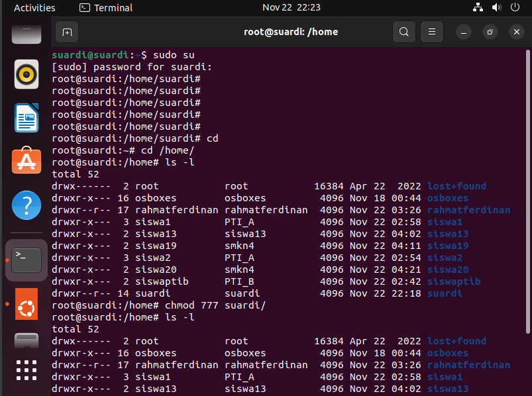Screen dimensions: 532x396
Task: Open LibreOffice Writer from the dock
Action: tap(27, 118)
